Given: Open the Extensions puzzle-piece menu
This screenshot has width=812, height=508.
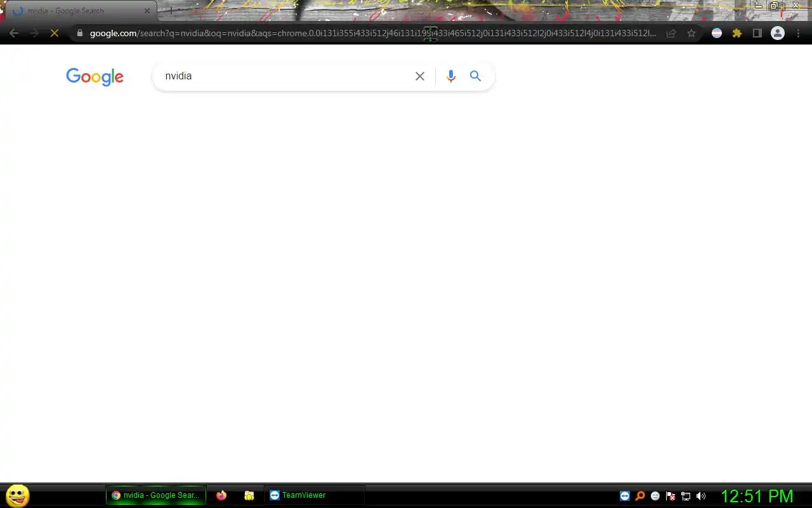Looking at the screenshot, I should click(x=737, y=33).
